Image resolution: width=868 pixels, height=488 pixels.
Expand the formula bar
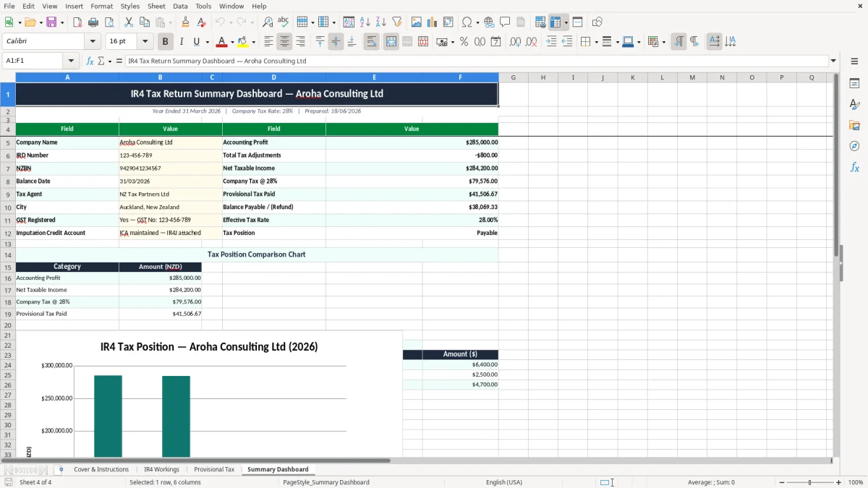point(833,61)
